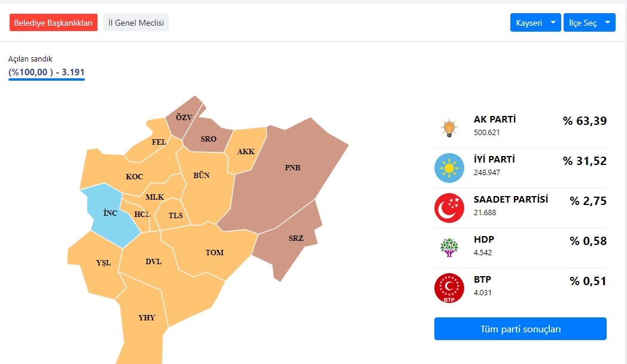Viewport: 627px width, 364px height.
Task: Switch to Belediye Başkanlıkları tab
Action: tap(53, 23)
